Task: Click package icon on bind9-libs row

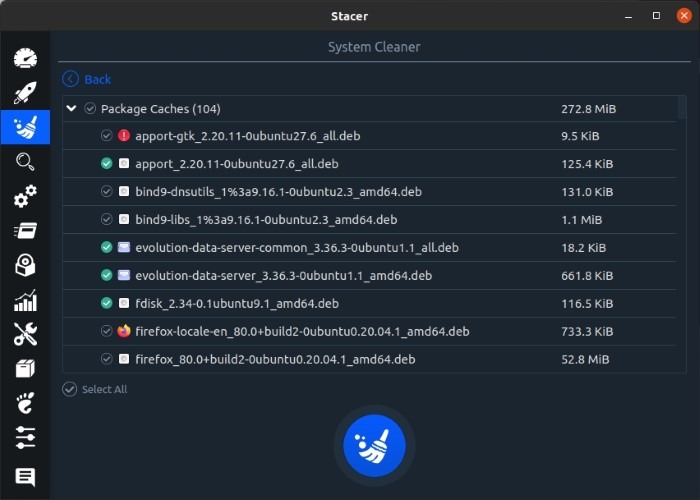Action: point(124,219)
